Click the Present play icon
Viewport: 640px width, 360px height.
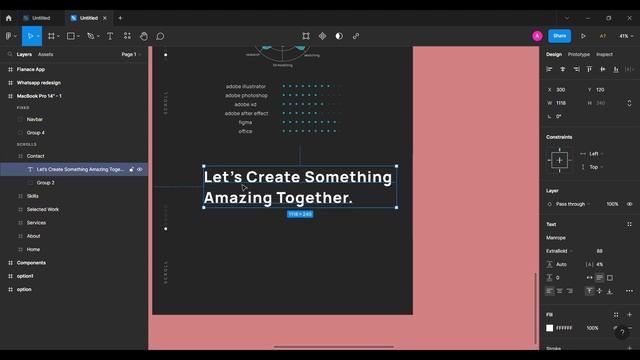coord(583,36)
